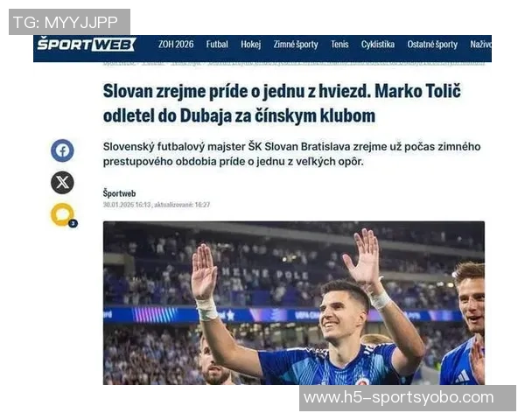Open the Naživo menu item
Image resolution: width=525 pixels, height=420 pixels.
[x=480, y=45]
